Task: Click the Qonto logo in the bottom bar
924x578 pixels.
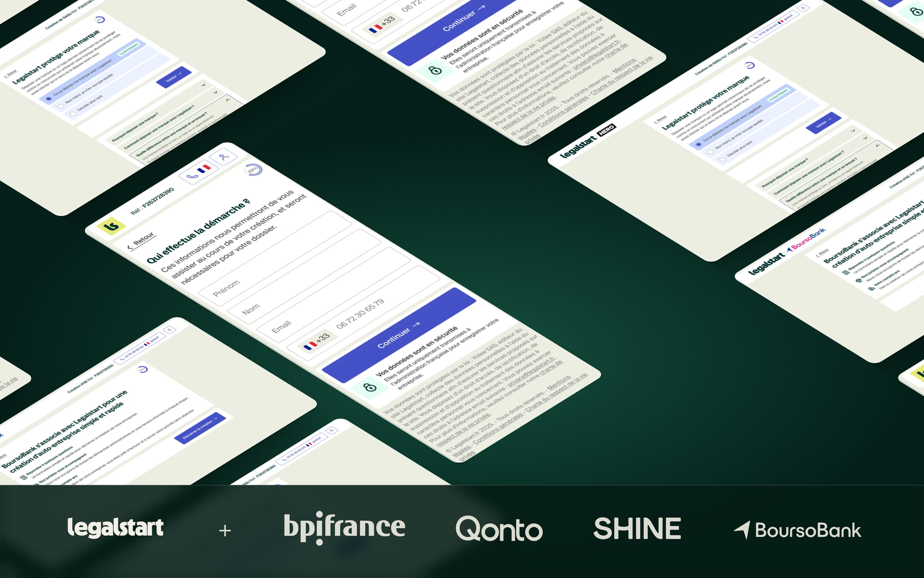Action: click(x=499, y=529)
